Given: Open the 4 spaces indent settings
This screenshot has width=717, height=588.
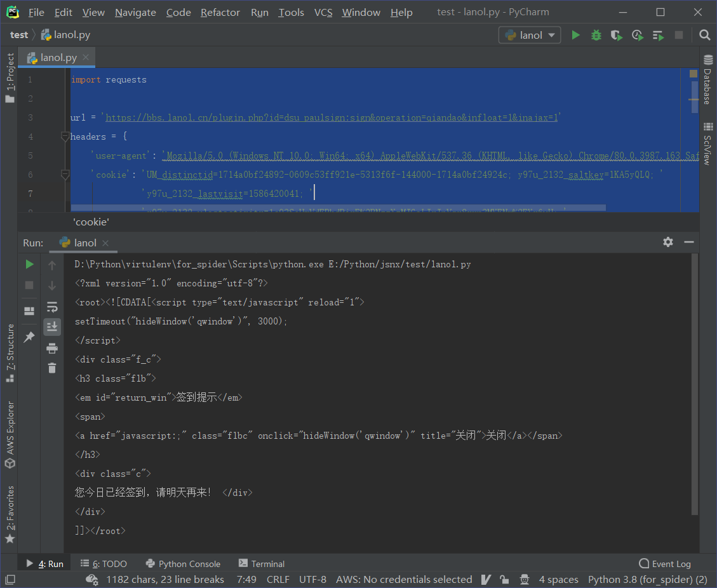Looking at the screenshot, I should (558, 580).
